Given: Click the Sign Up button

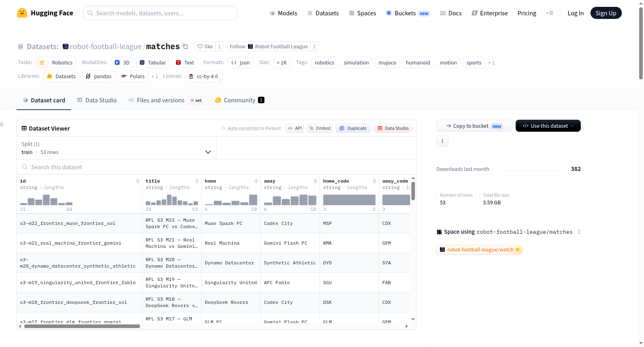Looking at the screenshot, I should tap(606, 13).
